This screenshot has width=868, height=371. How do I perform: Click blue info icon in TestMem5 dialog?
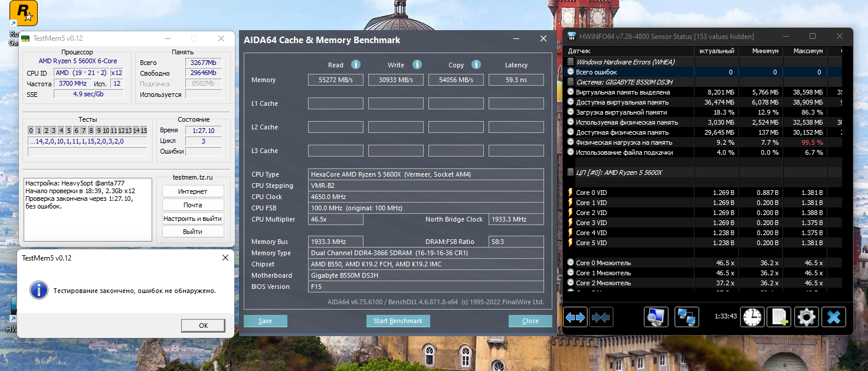(x=39, y=290)
